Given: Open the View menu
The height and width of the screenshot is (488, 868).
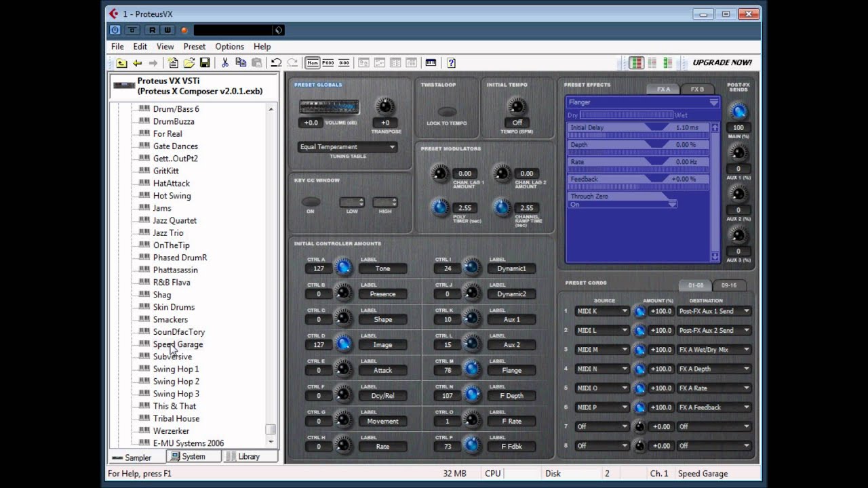Looking at the screenshot, I should tap(165, 47).
